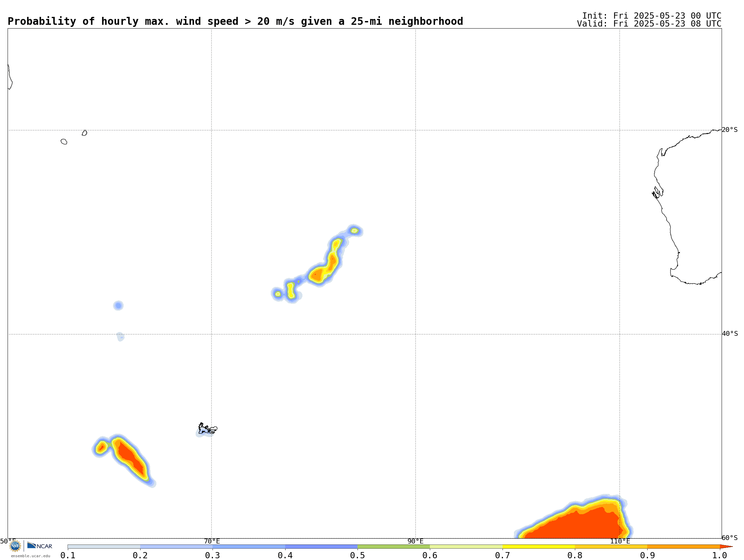The image size is (744, 560).
Task: Click the small round red blob west of the elongated red one
Action: (x=101, y=447)
